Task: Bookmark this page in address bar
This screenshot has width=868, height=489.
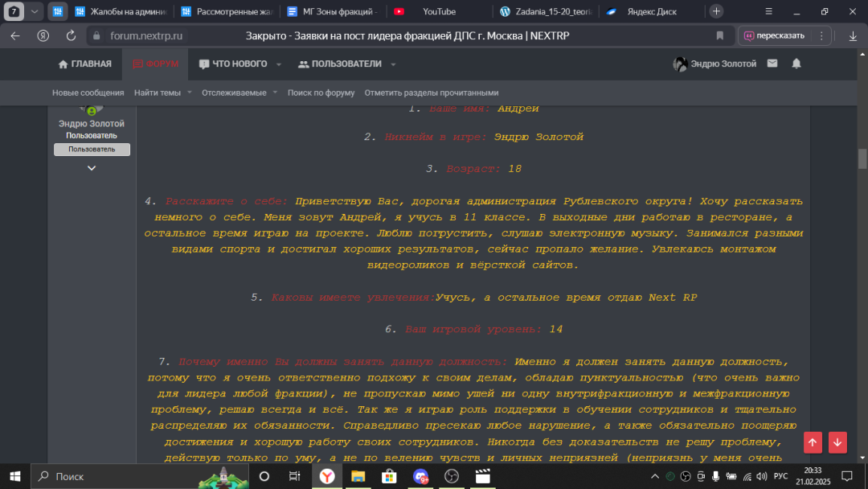Action: [720, 36]
